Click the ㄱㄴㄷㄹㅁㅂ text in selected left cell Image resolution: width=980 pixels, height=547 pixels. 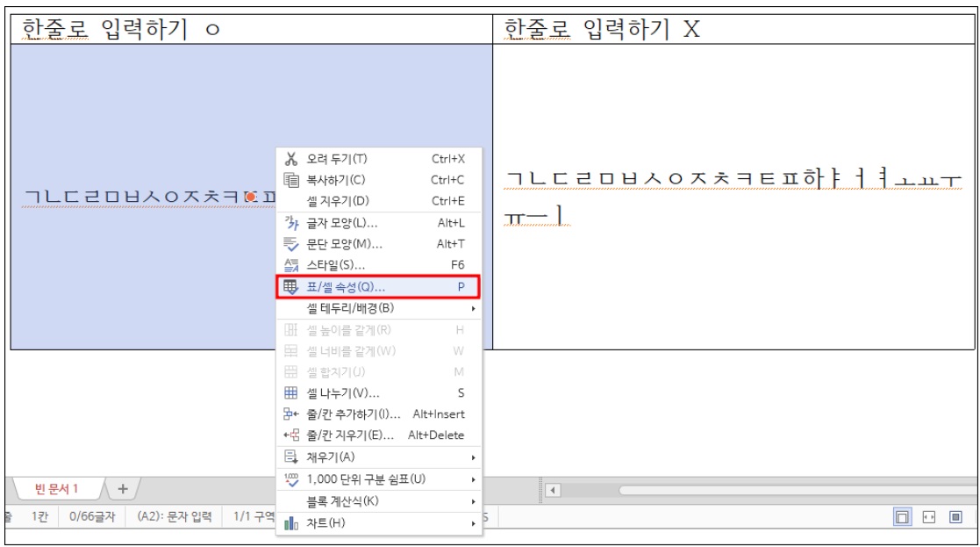[149, 197]
